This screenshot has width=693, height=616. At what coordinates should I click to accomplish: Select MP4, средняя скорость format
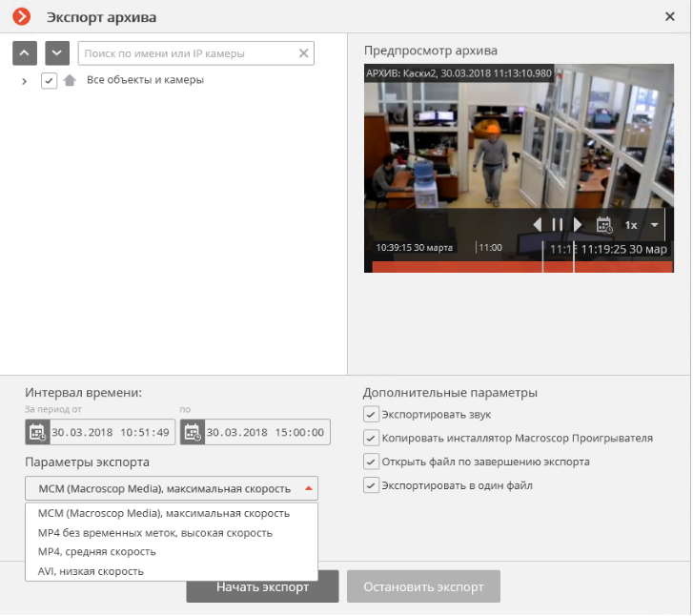click(x=97, y=552)
